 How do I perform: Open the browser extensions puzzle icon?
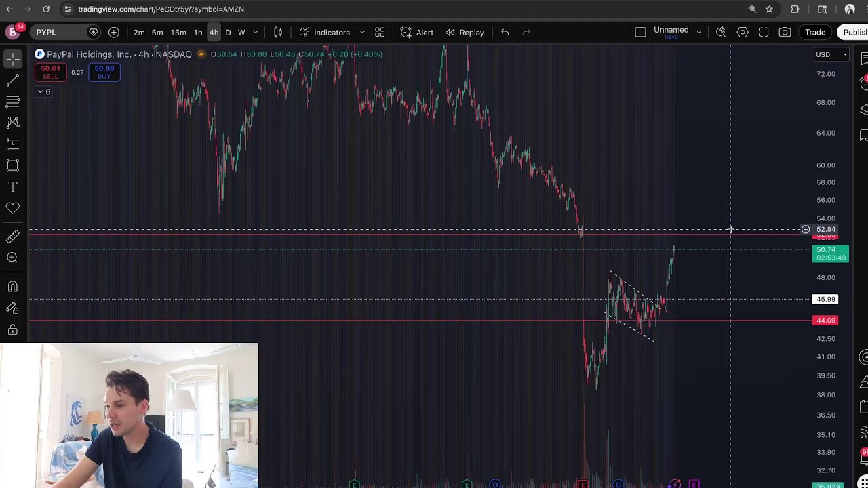click(795, 9)
